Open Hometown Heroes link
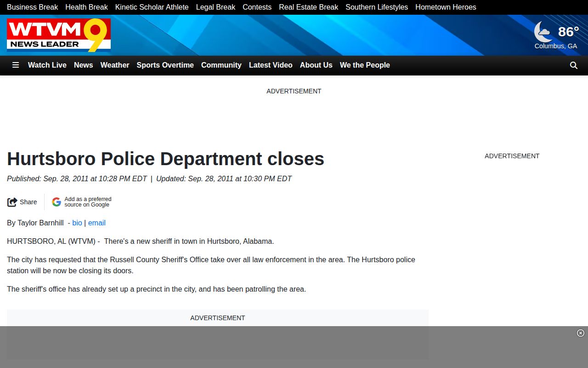588x368 pixels. tap(446, 7)
